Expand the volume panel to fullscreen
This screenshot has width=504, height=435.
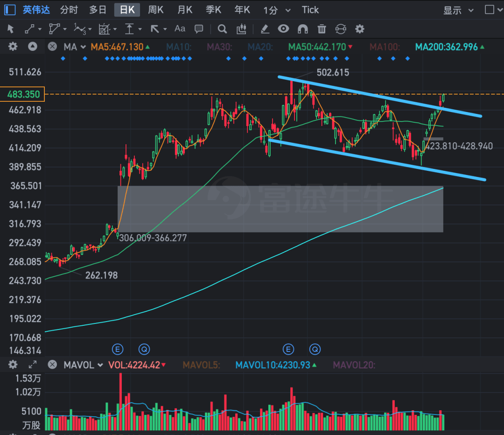click(33, 365)
